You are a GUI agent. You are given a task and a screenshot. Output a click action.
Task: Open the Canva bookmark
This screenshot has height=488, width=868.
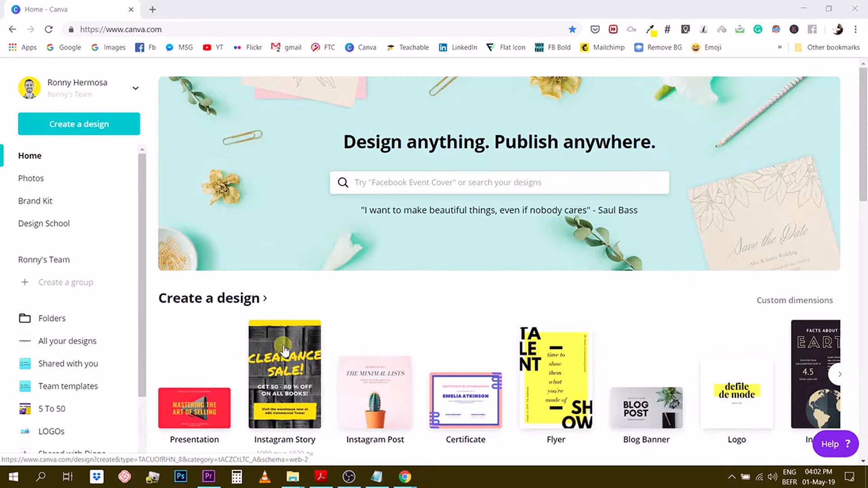(360, 47)
